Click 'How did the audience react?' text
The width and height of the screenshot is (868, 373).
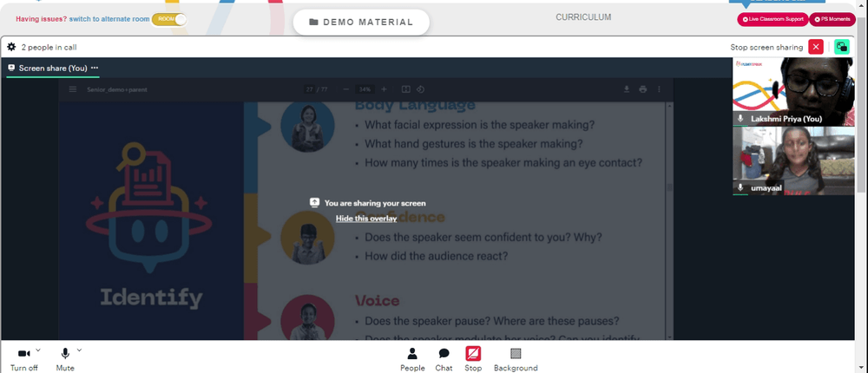pos(437,256)
